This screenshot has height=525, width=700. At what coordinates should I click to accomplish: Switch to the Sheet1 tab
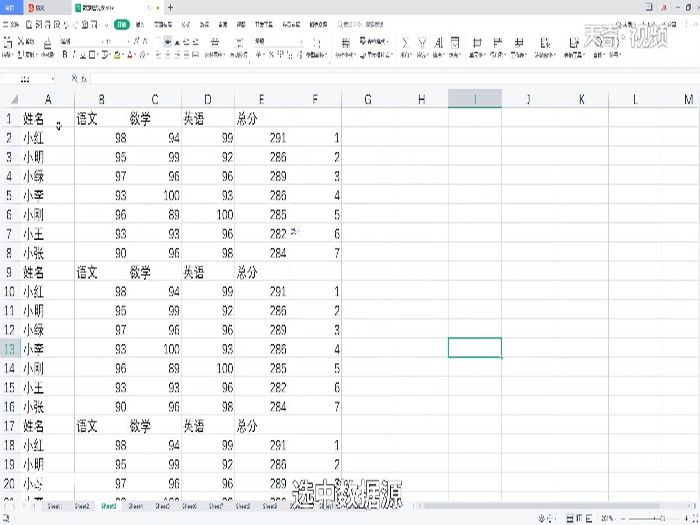[x=54, y=506]
